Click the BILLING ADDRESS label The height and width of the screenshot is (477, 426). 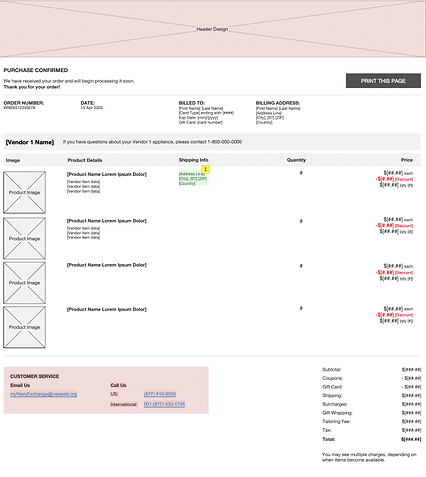(278, 103)
